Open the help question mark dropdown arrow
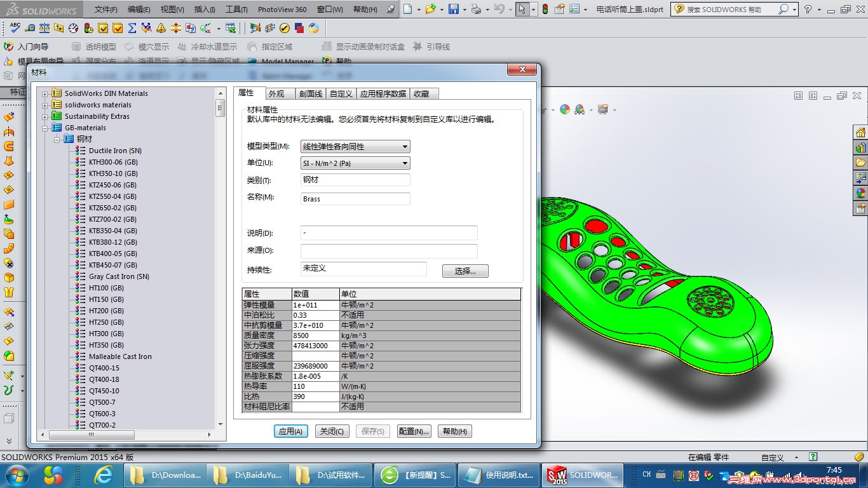868x488 pixels. click(819, 10)
